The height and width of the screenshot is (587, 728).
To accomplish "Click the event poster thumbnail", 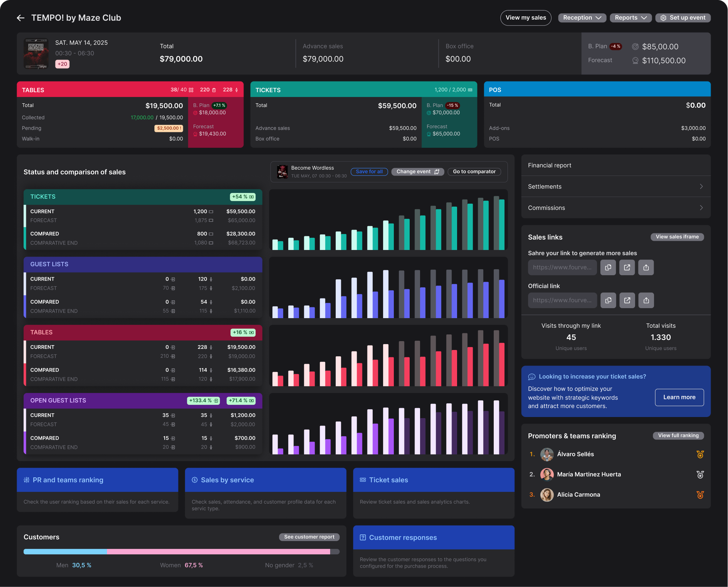I will tap(36, 53).
